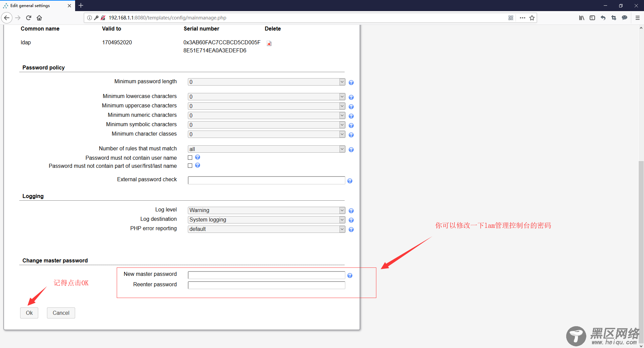Image resolution: width=644 pixels, height=348 pixels.
Task: Open PHP error reporting dropdown
Action: point(266,229)
